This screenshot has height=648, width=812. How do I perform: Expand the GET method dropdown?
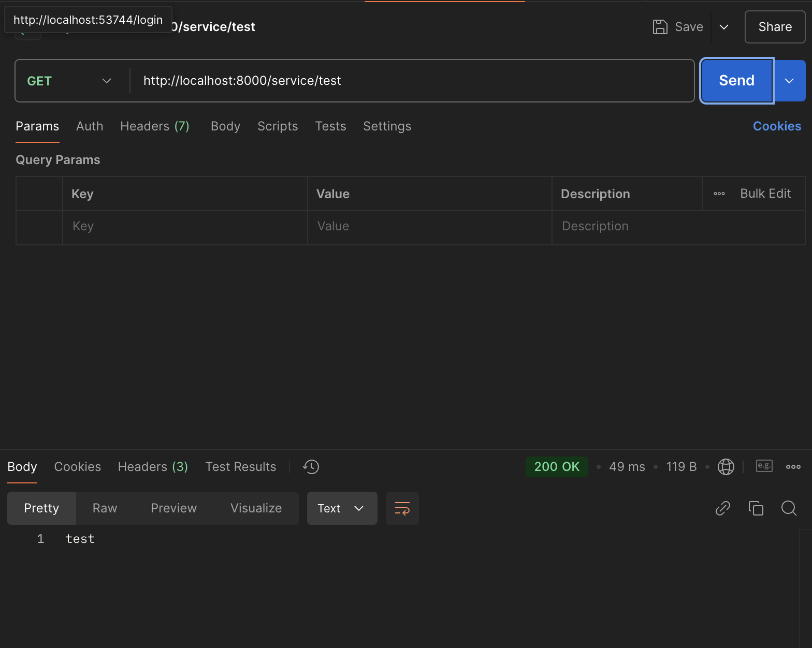(x=70, y=81)
